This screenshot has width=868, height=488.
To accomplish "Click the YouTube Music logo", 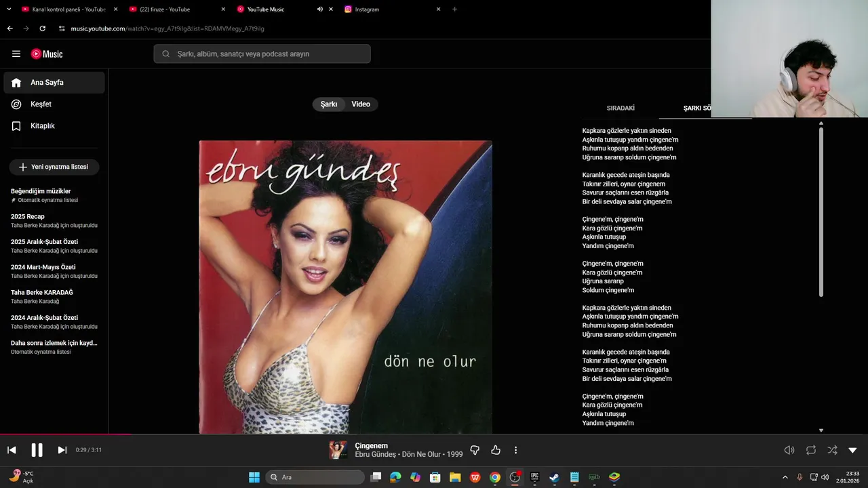I will (x=47, y=54).
